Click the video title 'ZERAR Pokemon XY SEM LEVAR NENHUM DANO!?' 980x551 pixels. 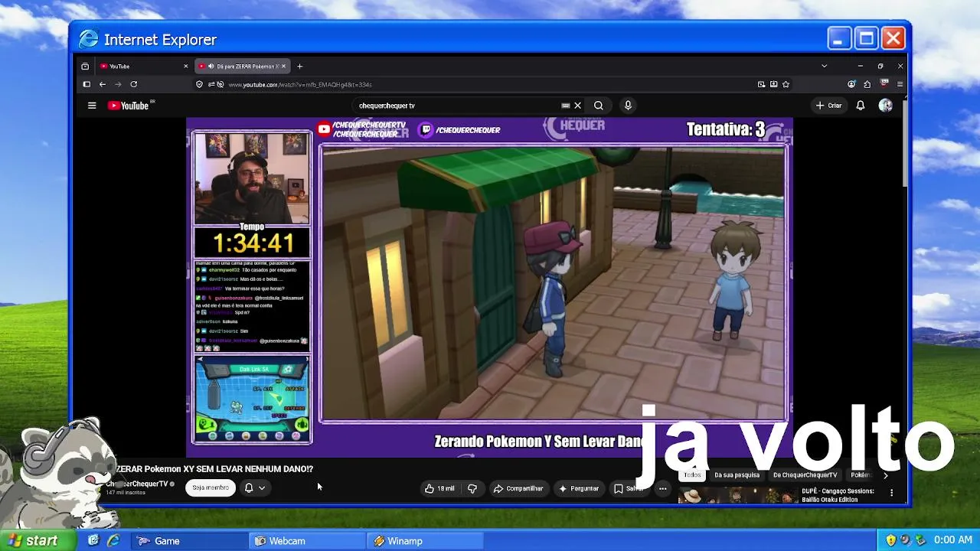tap(215, 468)
